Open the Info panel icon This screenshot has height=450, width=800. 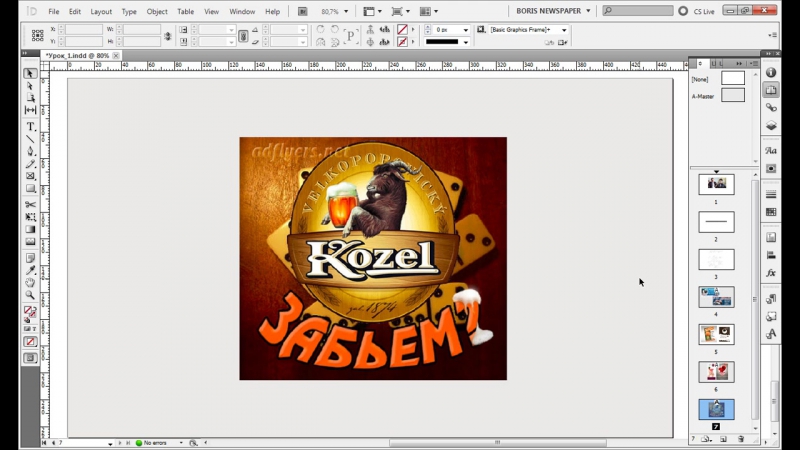tap(771, 72)
